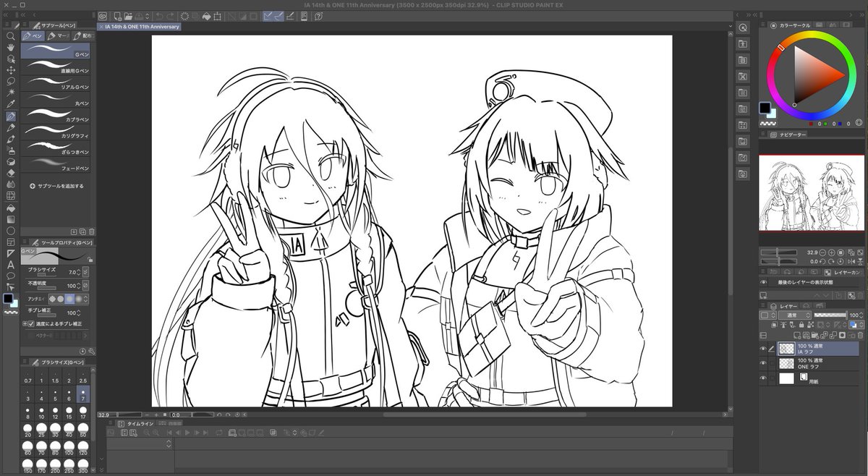Select the Eyedropper tool
868x476 pixels.
pyautogui.click(x=11, y=103)
